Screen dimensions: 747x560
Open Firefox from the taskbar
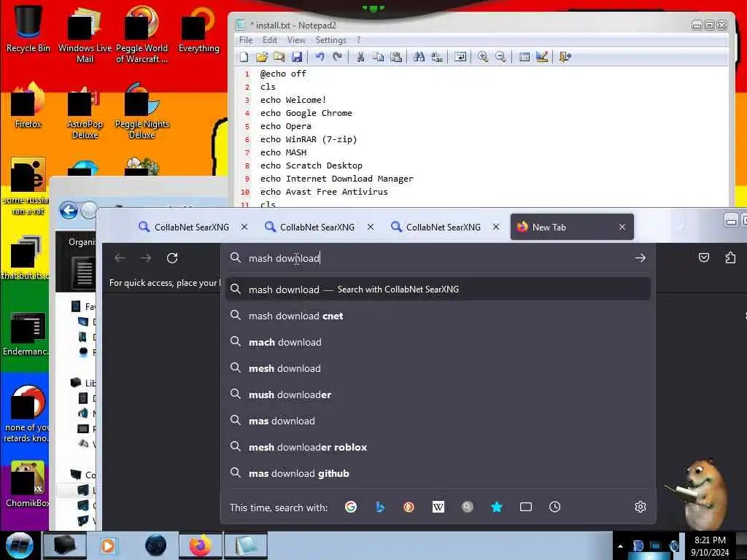(x=201, y=545)
